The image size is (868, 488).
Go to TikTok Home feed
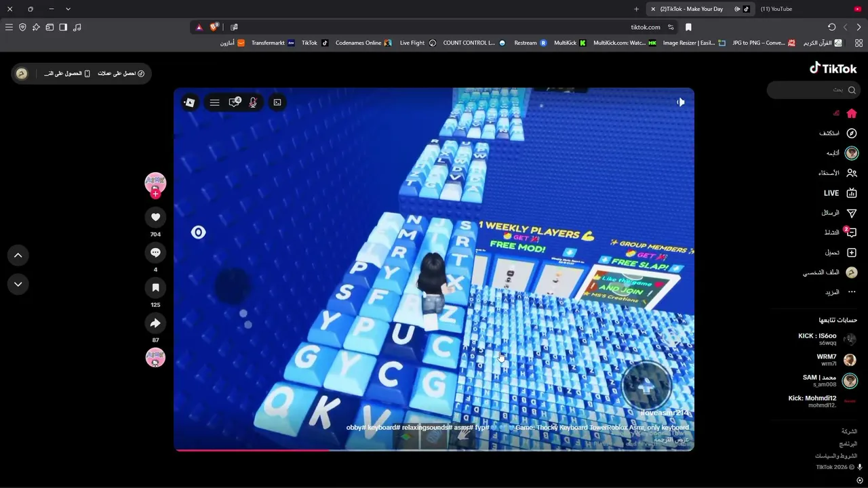coord(845,113)
